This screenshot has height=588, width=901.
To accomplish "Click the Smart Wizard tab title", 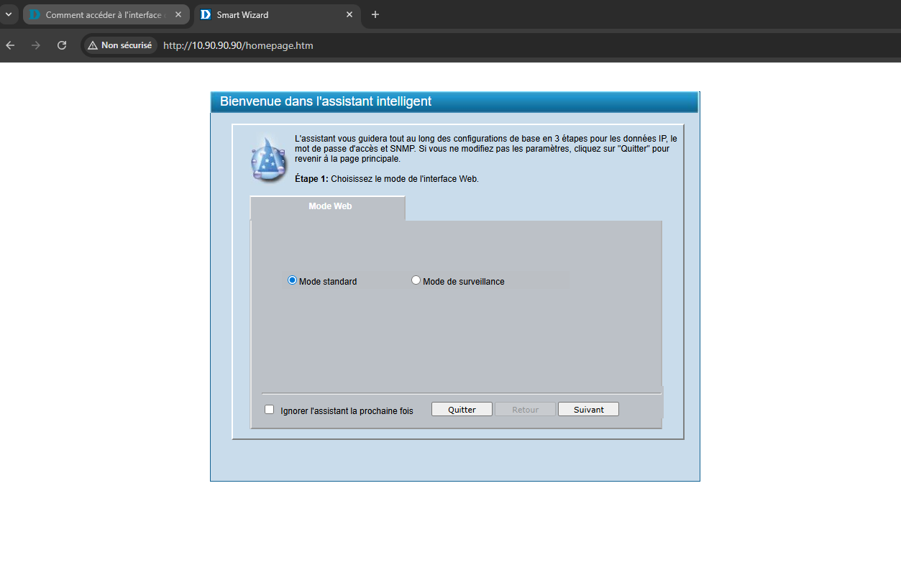I will (242, 14).
